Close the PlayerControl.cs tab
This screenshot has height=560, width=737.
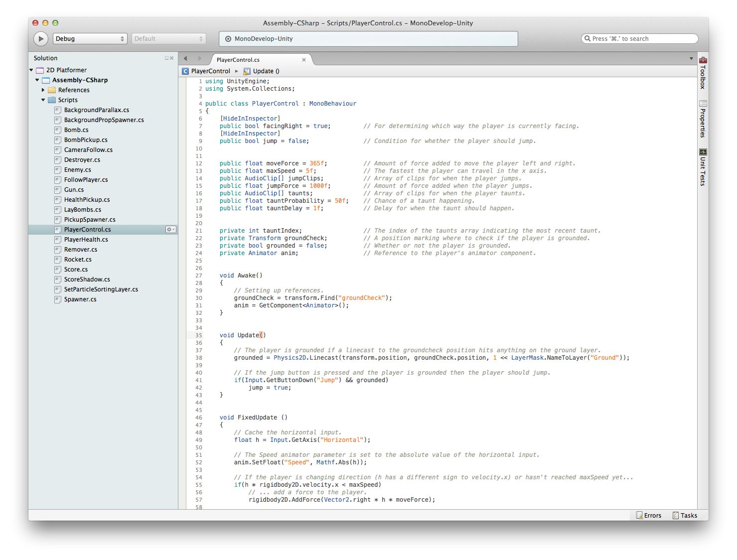pyautogui.click(x=304, y=60)
